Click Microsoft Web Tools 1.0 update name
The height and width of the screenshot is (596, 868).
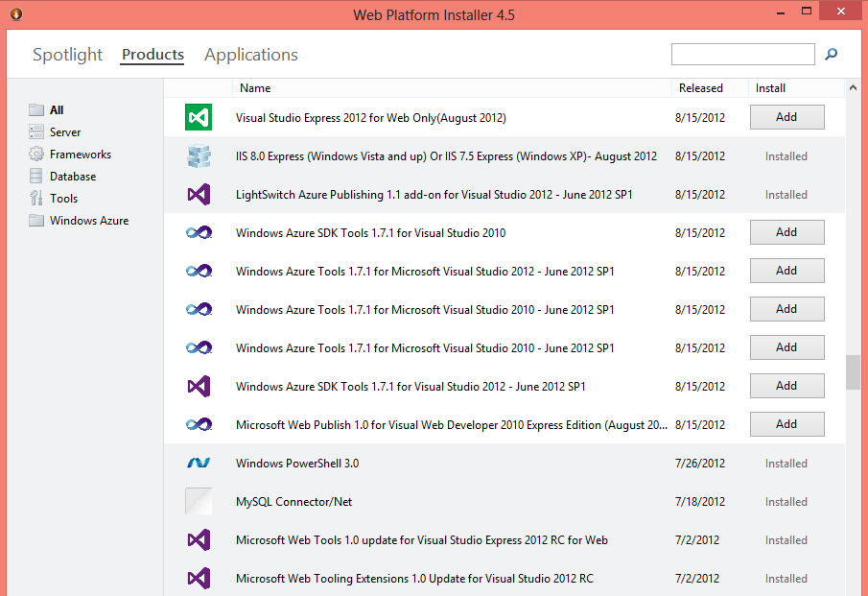422,540
